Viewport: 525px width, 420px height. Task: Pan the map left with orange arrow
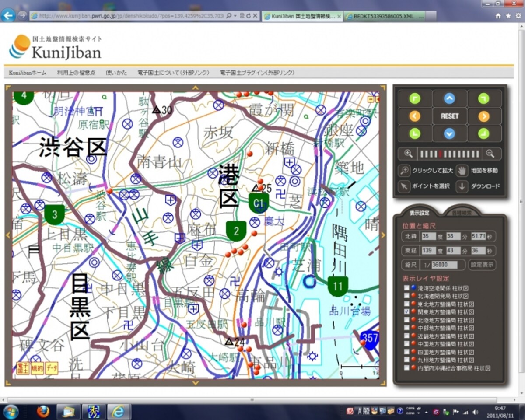click(415, 116)
